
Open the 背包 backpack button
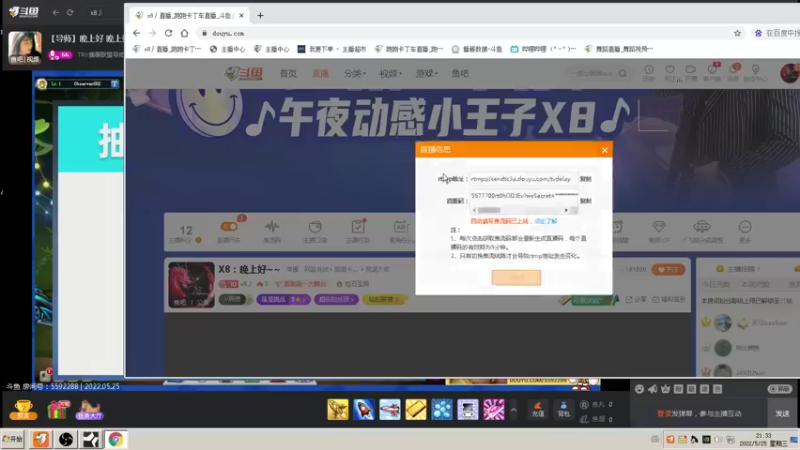[x=564, y=410]
